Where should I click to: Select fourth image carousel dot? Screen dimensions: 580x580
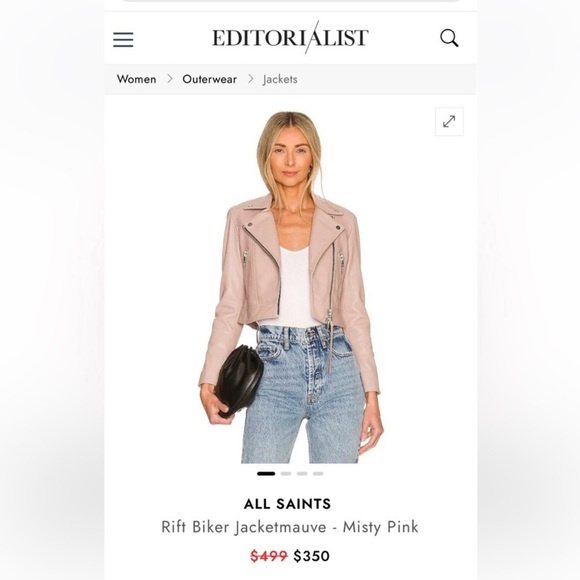pyautogui.click(x=318, y=473)
